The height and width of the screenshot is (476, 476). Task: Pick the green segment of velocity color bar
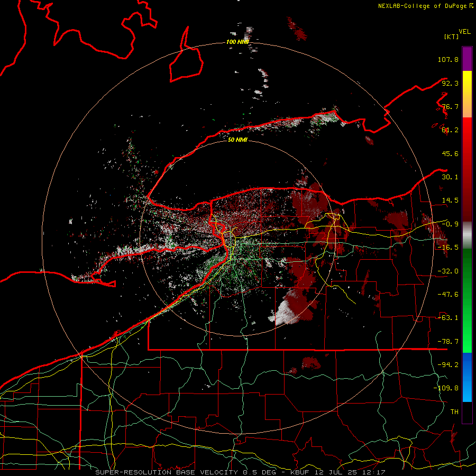pos(467,300)
